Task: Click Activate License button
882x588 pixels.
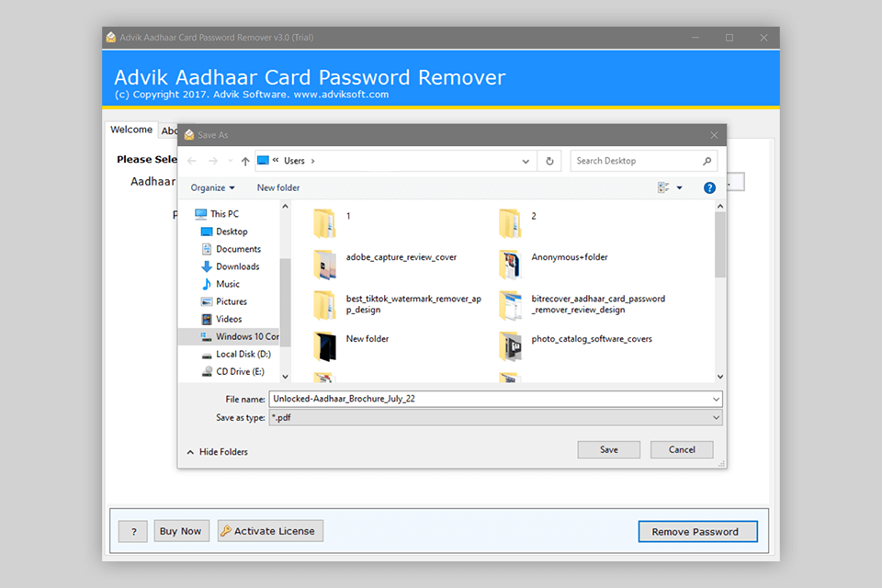Action: [270, 531]
